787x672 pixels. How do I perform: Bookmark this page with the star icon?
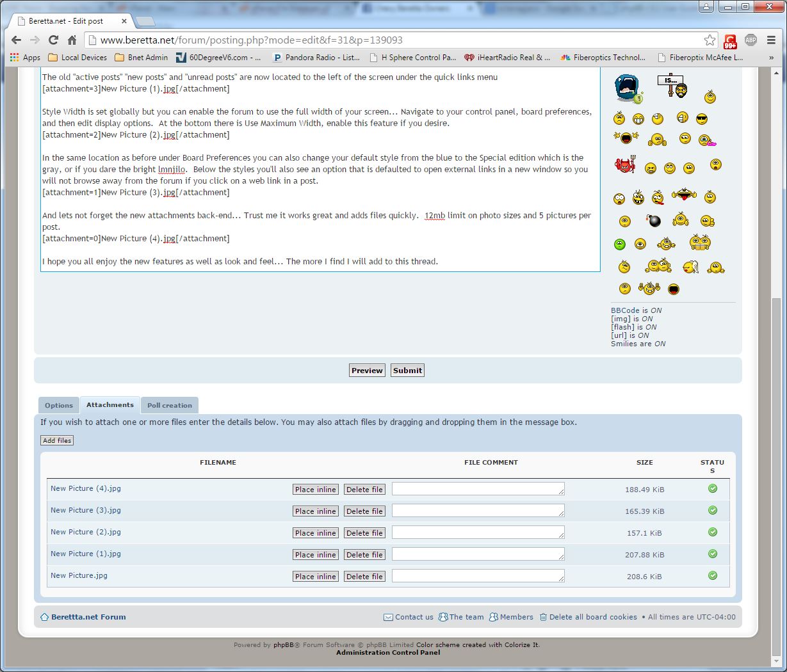pyautogui.click(x=710, y=40)
